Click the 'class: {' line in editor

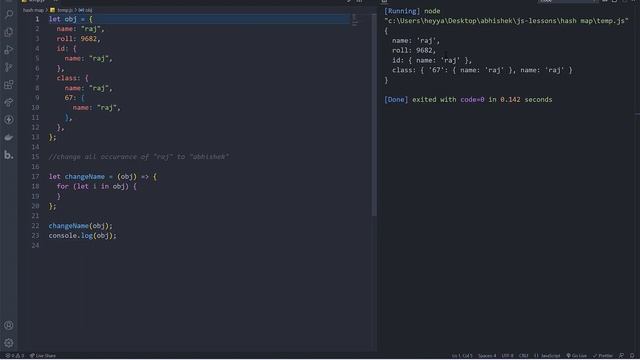click(x=73, y=78)
